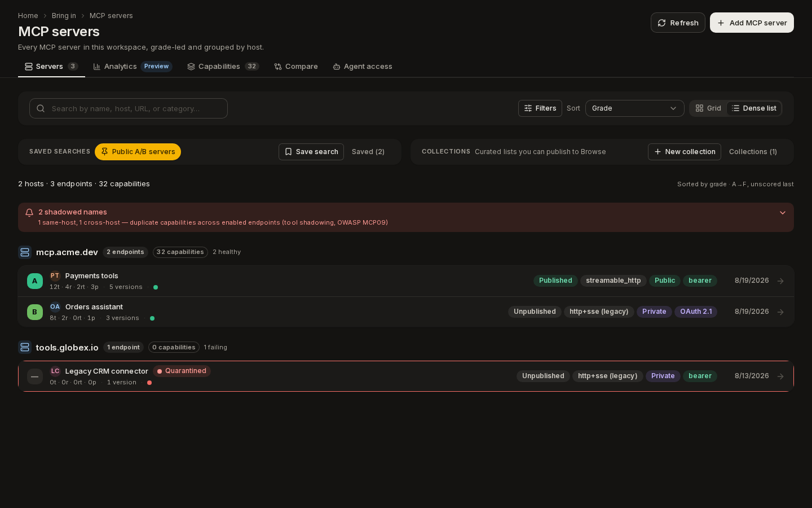The image size is (812, 508).
Task: Click OAuth 2.1 tag on Orders assistant
Action: (696, 312)
